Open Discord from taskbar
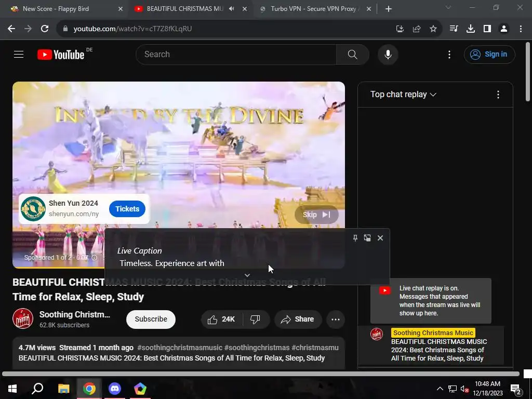The image size is (532, 399). 115,389
